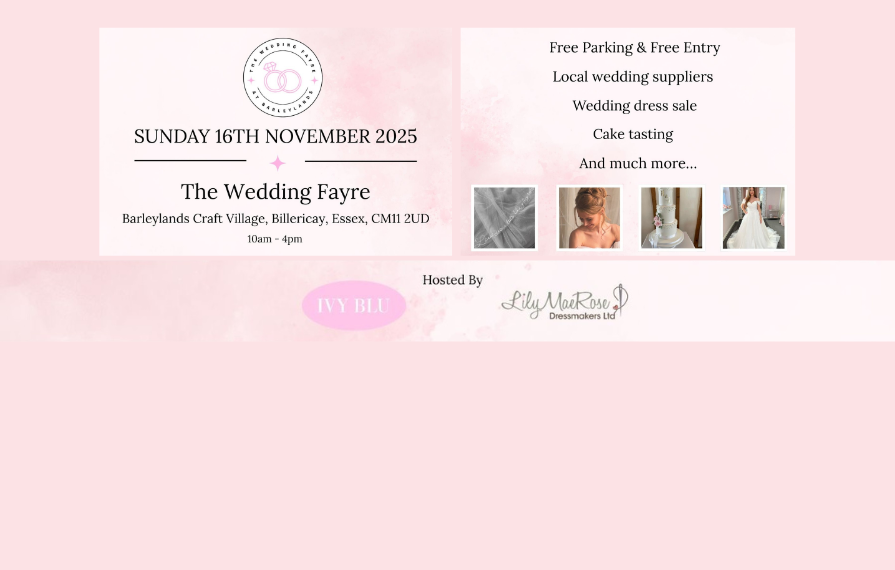The width and height of the screenshot is (895, 570).
Task: Click the pink sparkle star divider
Action: (277, 163)
